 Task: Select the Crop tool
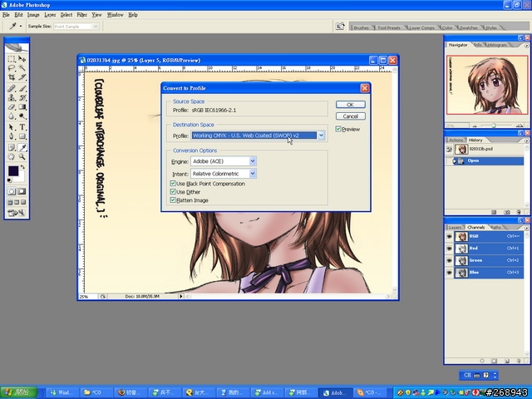point(12,77)
